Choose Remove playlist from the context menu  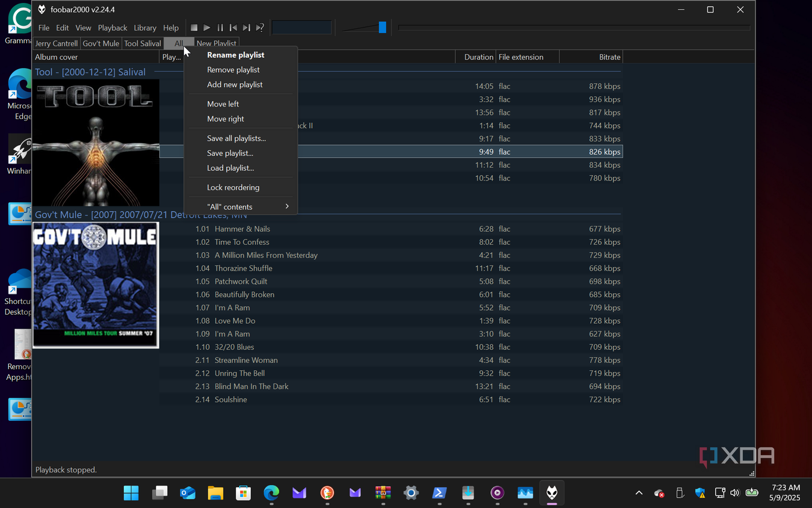pyautogui.click(x=241, y=70)
